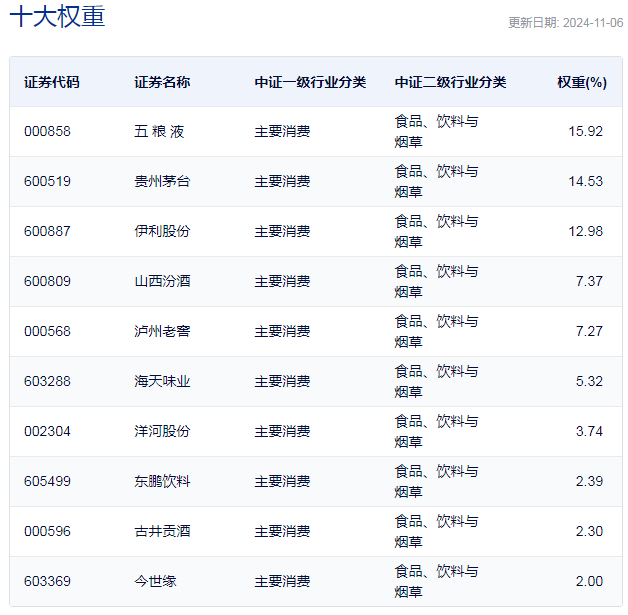Click 食品、饮料与烟草 in the 000596 row

coord(437,531)
